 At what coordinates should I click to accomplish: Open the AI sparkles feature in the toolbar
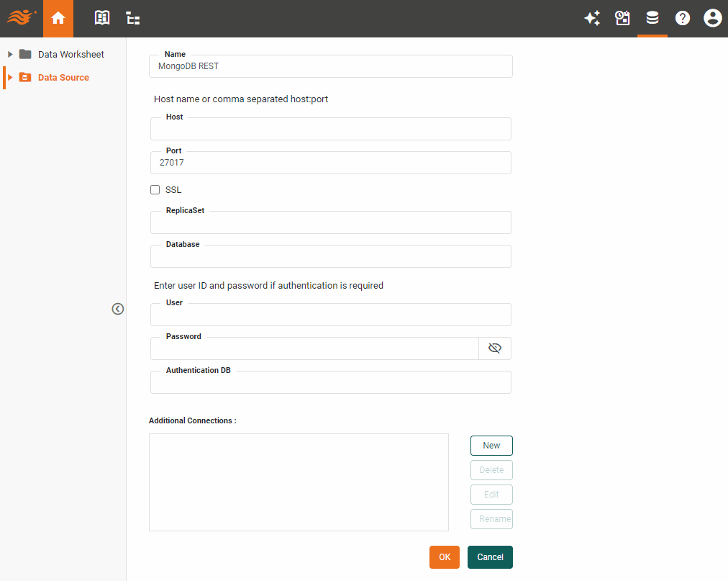tap(592, 18)
